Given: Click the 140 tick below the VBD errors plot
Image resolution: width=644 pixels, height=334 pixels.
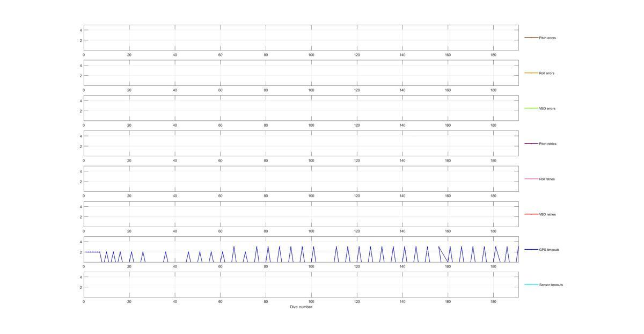Looking at the screenshot, I should pos(402,125).
